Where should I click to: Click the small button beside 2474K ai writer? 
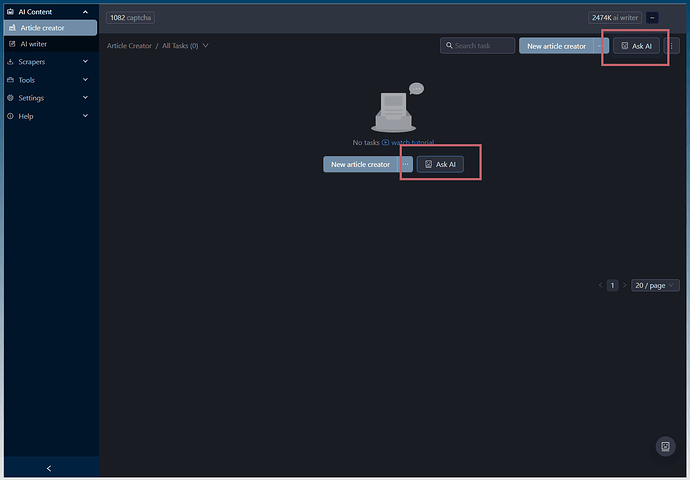point(652,18)
